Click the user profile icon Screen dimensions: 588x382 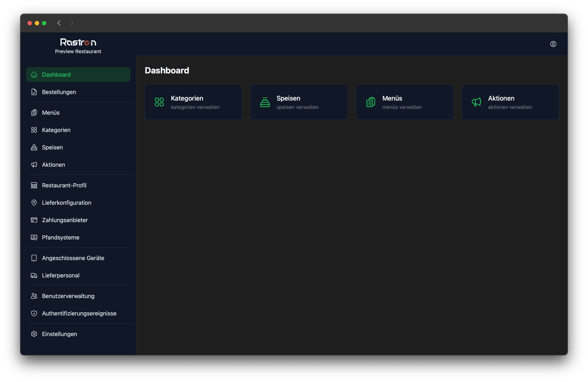pyautogui.click(x=553, y=44)
